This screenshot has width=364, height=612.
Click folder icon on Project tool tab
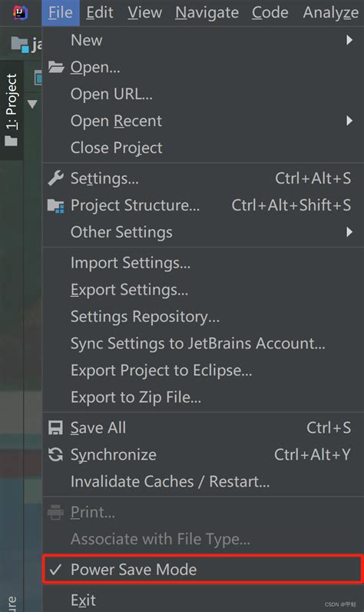pyautogui.click(x=11, y=141)
